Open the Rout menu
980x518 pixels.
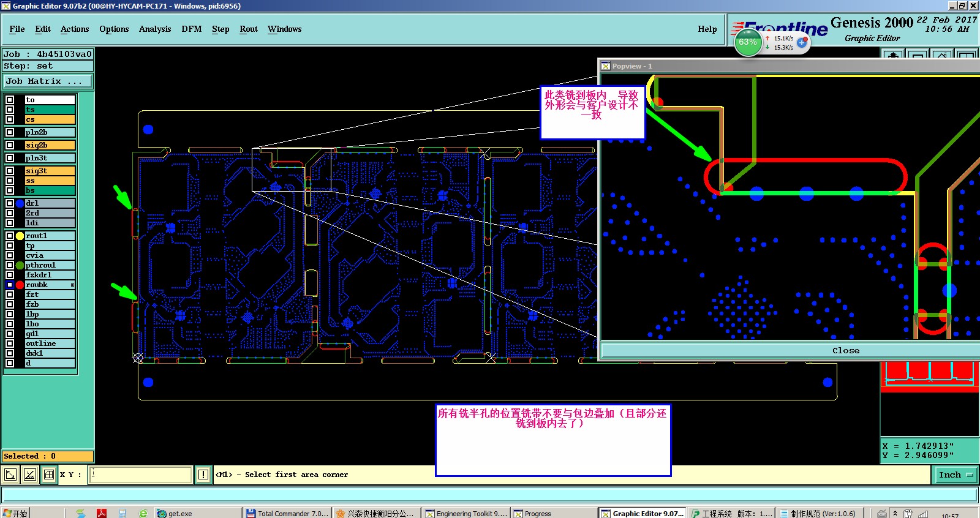(249, 29)
